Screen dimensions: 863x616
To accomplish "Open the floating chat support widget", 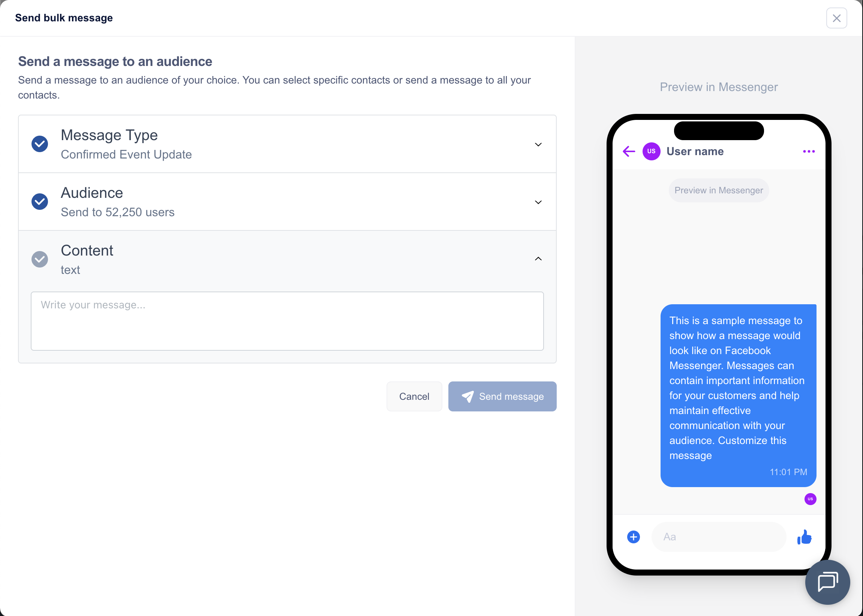I will 827,582.
